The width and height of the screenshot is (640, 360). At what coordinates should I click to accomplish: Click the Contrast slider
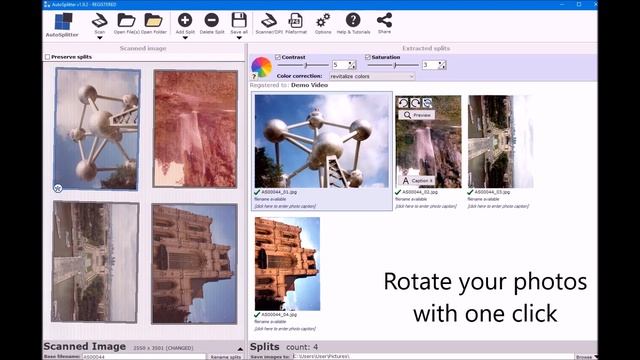pos(303,65)
